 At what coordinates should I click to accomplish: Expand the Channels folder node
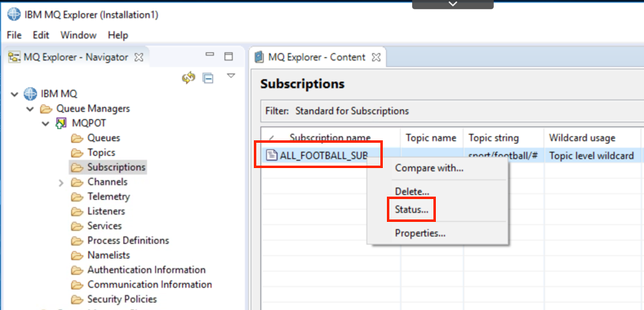pyautogui.click(x=60, y=182)
